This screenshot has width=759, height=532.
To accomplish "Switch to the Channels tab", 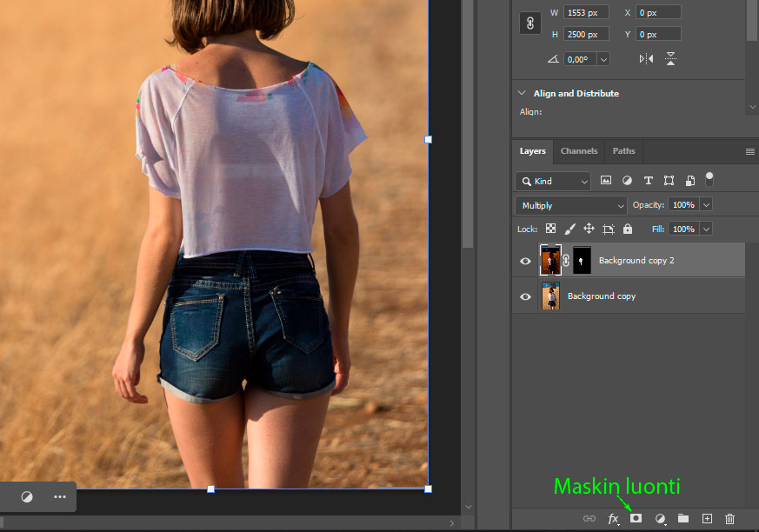I will (x=579, y=151).
